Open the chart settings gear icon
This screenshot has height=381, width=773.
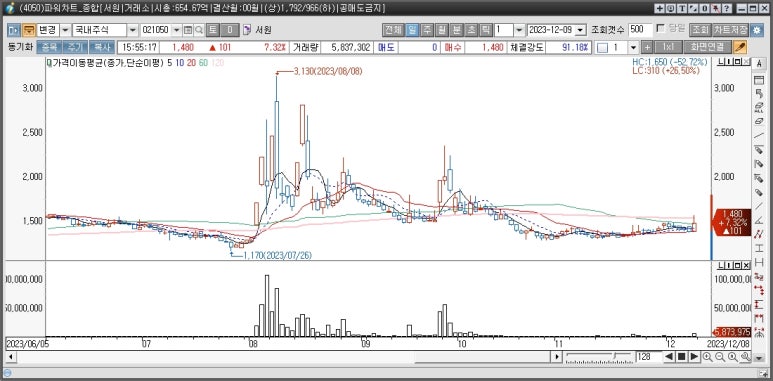[757, 30]
